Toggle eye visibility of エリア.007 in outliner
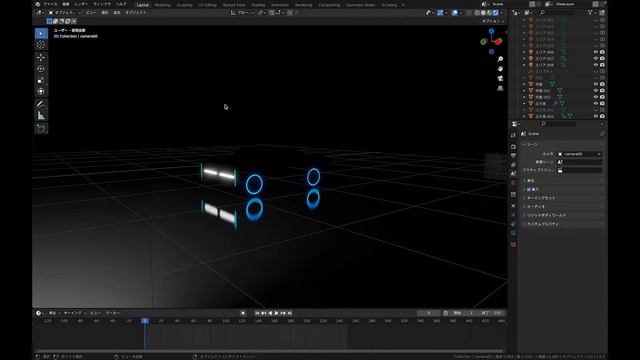 (x=596, y=58)
